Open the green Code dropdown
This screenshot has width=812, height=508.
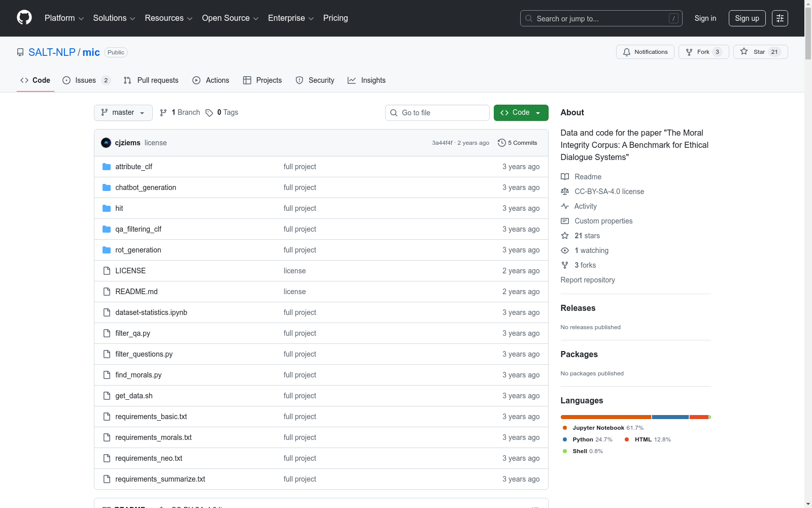(521, 113)
